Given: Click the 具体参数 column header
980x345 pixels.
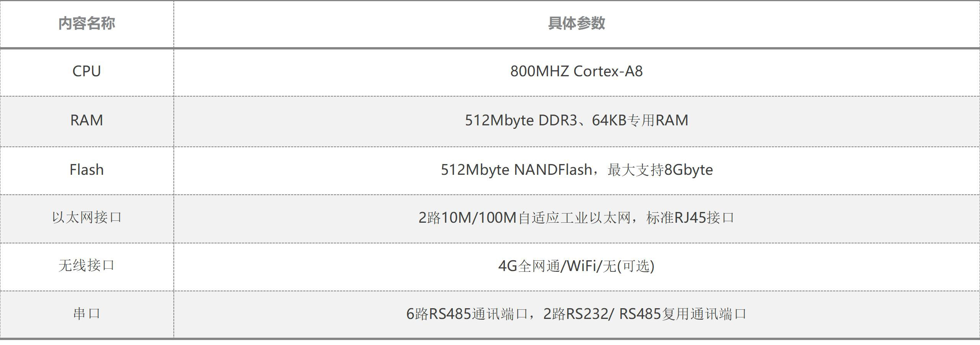Looking at the screenshot, I should tap(577, 24).
